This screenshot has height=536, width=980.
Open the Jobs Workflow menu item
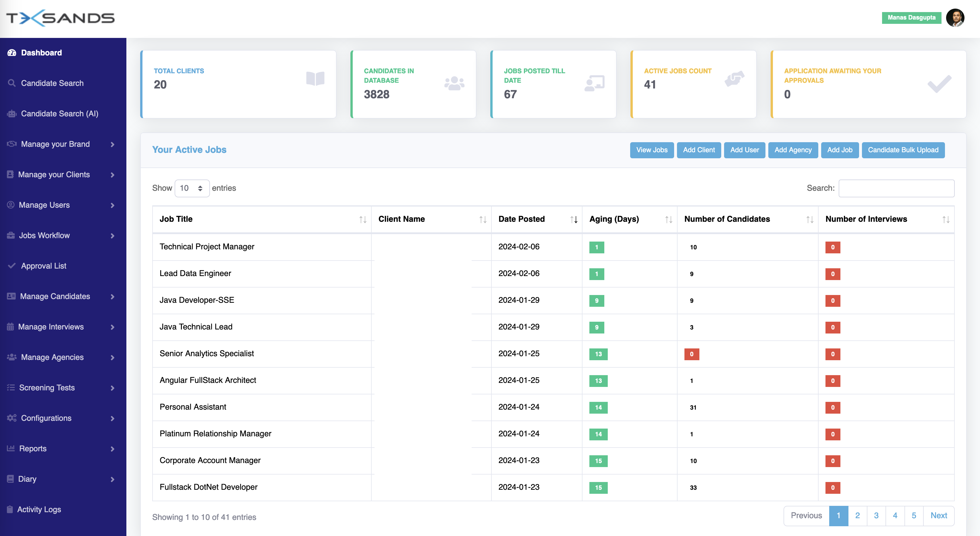[x=45, y=236]
